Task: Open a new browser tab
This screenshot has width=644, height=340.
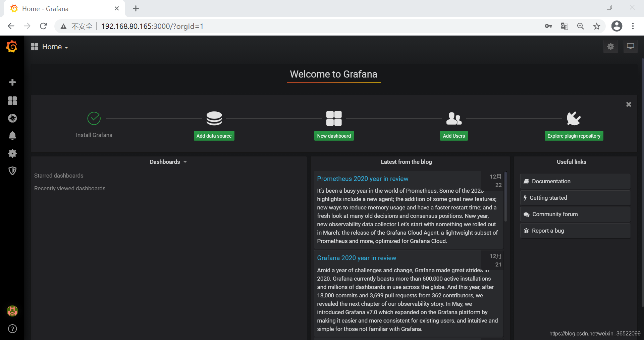Action: pyautogui.click(x=136, y=8)
